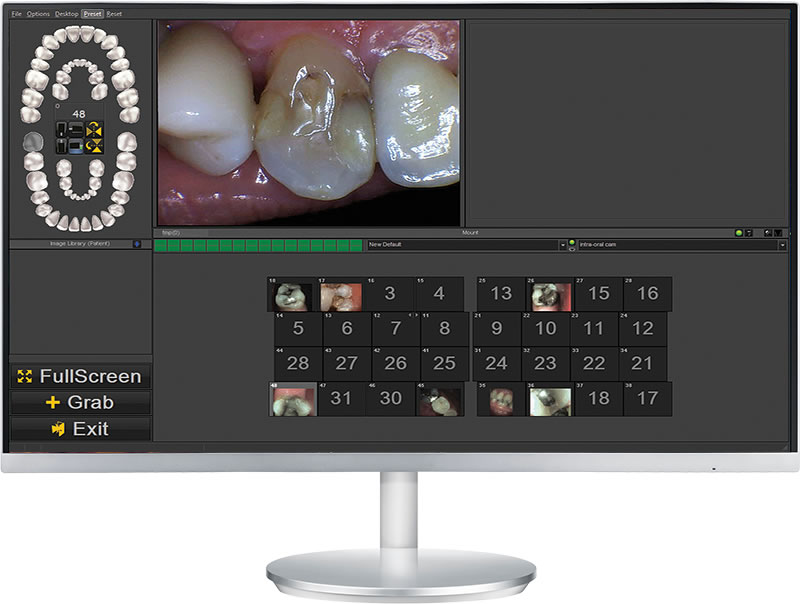
Task: Open the Desktop menu
Action: (66, 14)
